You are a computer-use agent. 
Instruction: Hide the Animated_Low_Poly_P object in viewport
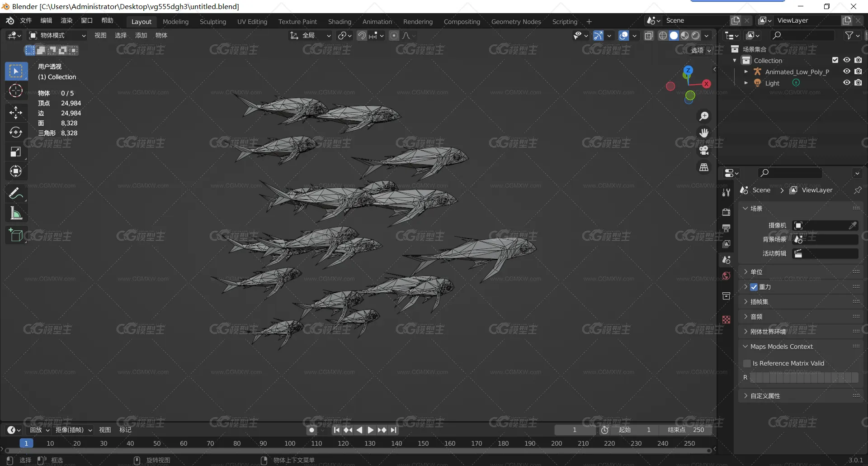tap(847, 71)
